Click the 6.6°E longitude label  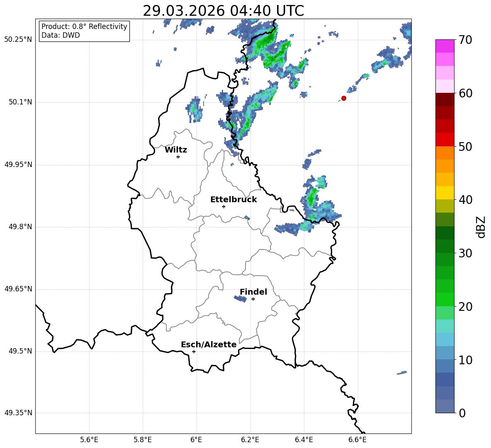pyautogui.click(x=357, y=440)
